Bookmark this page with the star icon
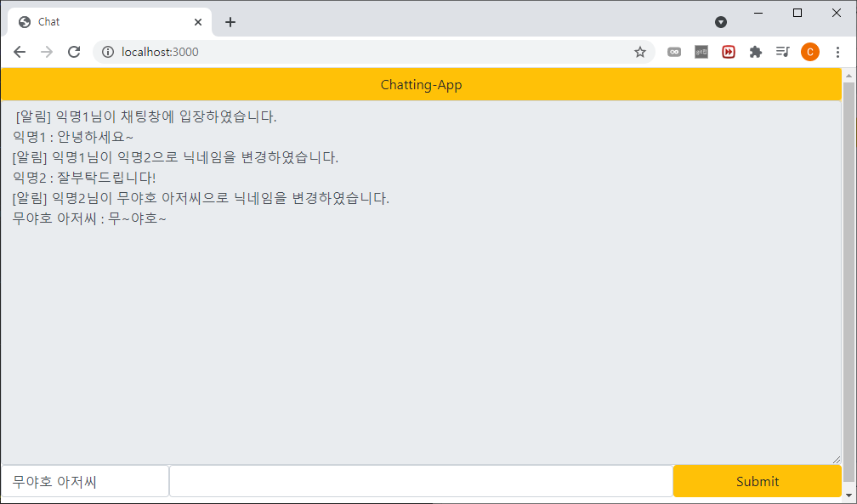Image resolution: width=857 pixels, height=504 pixels. coord(640,52)
